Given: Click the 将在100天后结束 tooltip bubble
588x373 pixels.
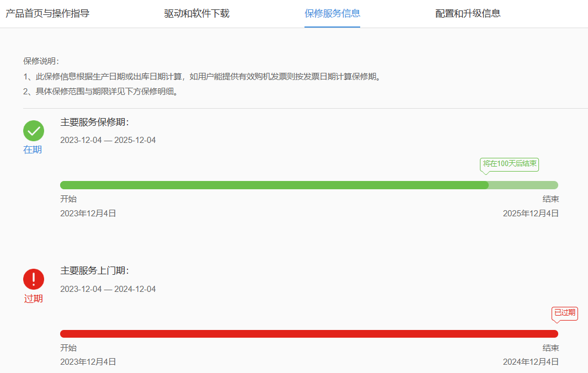Looking at the screenshot, I should [x=509, y=164].
